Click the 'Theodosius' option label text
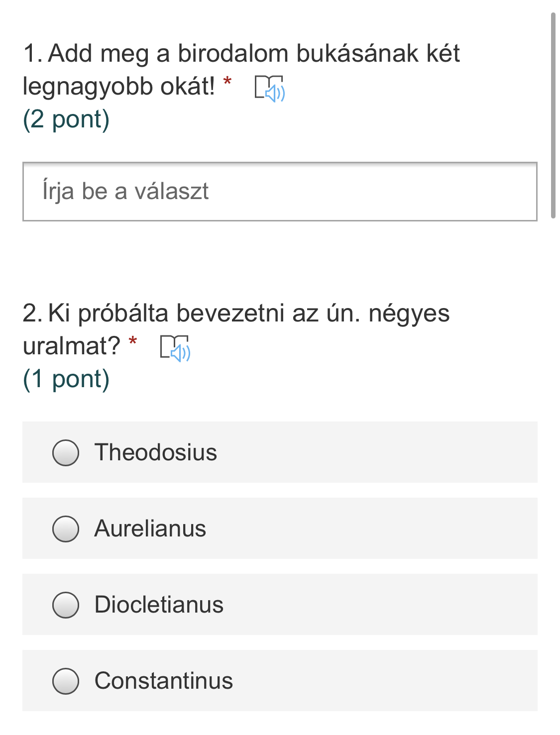Image resolution: width=560 pixels, height=735 pixels. point(156,452)
